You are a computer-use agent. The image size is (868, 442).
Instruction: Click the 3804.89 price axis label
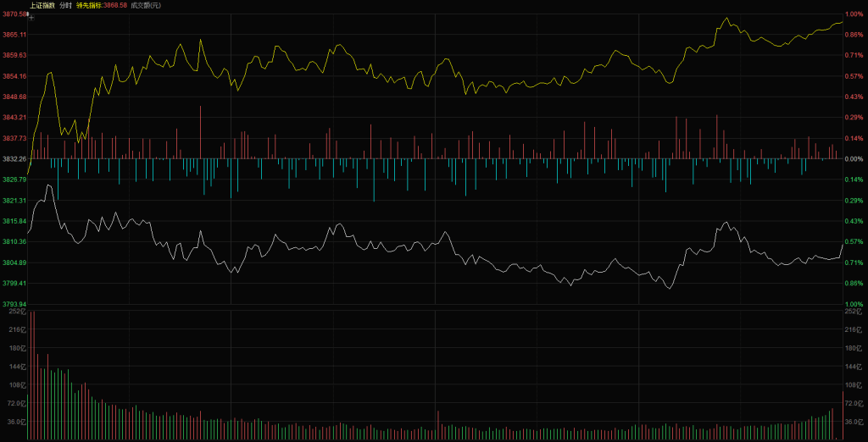coord(15,262)
